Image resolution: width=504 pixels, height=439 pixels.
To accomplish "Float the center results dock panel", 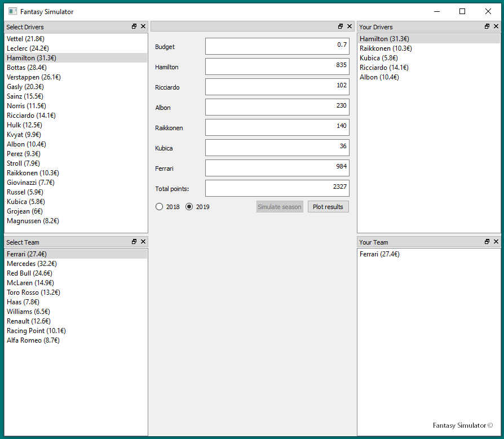I will [x=341, y=26].
